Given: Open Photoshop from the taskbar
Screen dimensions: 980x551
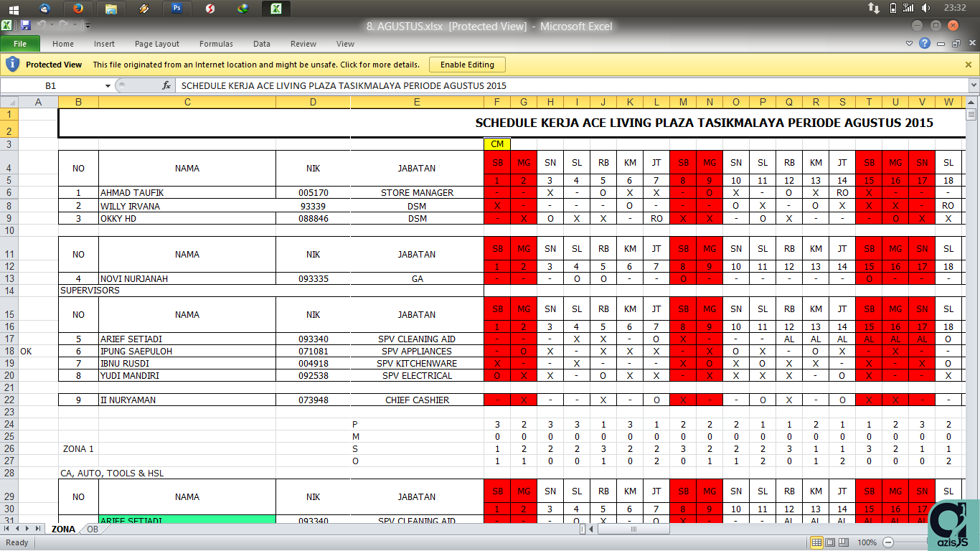Looking at the screenshot, I should [176, 10].
